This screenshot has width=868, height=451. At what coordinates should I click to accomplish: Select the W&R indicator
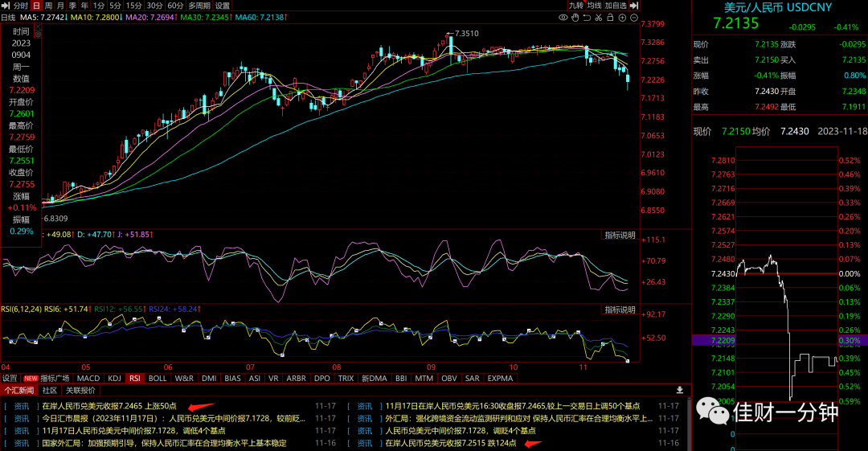184,379
